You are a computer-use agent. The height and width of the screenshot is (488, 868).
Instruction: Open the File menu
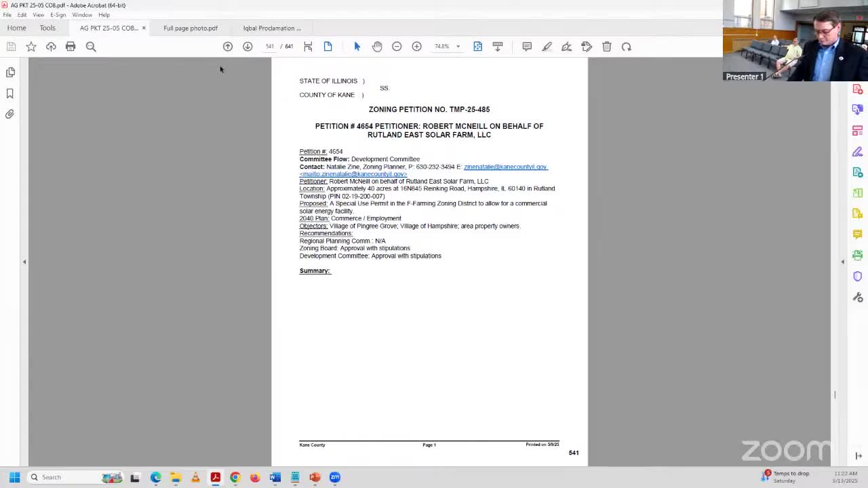pos(7,15)
